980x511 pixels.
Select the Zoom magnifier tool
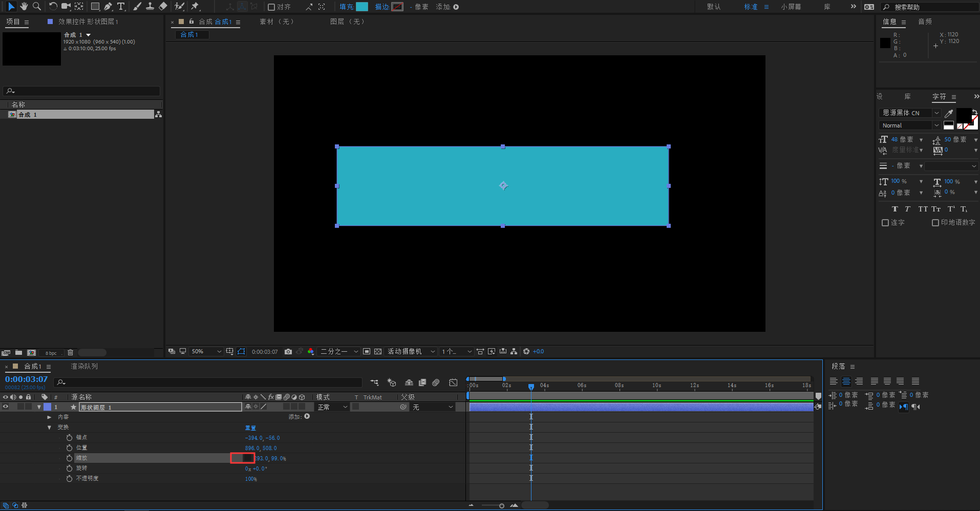(x=37, y=6)
